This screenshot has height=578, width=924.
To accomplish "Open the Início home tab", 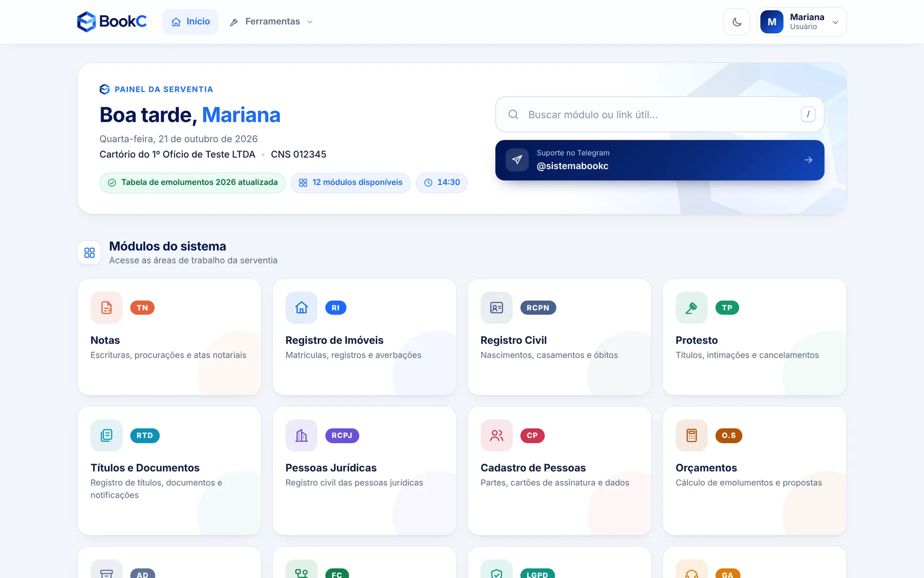I will [x=190, y=22].
